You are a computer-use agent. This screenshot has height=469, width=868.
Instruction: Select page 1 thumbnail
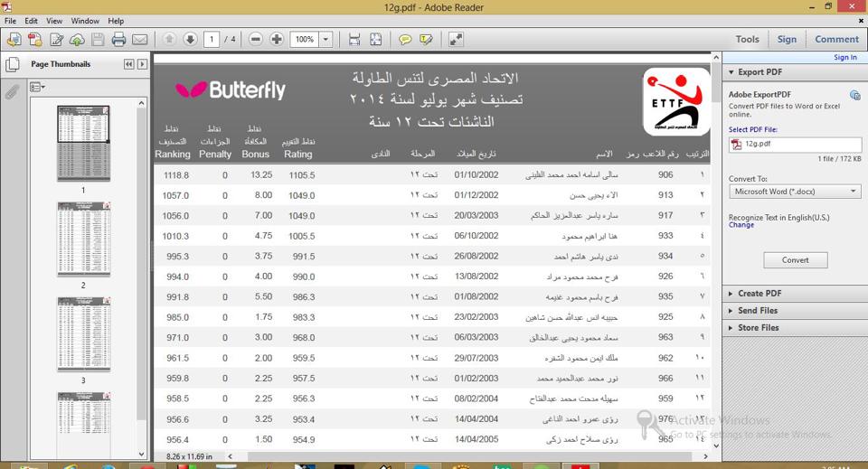83,144
